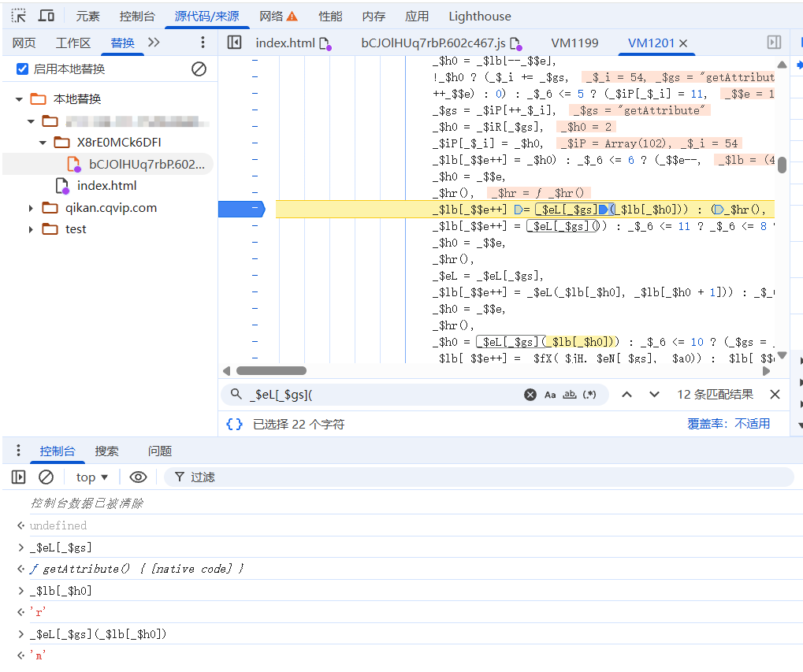This screenshot has height=672, width=803.
Task: Hide the navigator sidebar panel icon
Action: [x=234, y=43]
